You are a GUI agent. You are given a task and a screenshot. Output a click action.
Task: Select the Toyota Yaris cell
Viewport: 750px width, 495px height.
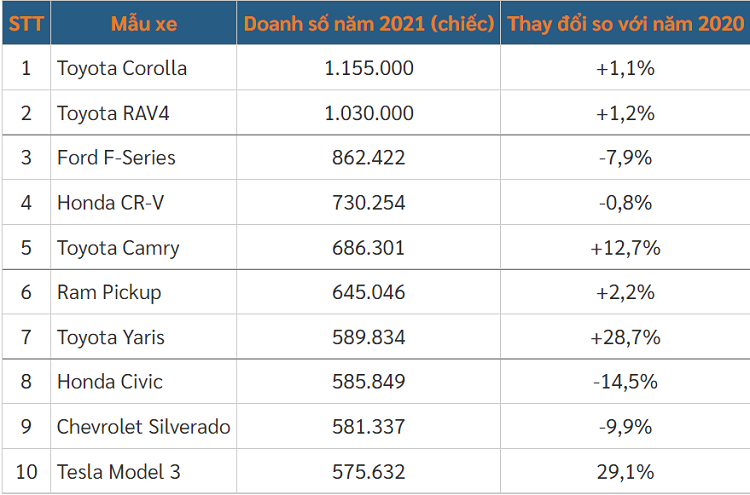(x=111, y=337)
